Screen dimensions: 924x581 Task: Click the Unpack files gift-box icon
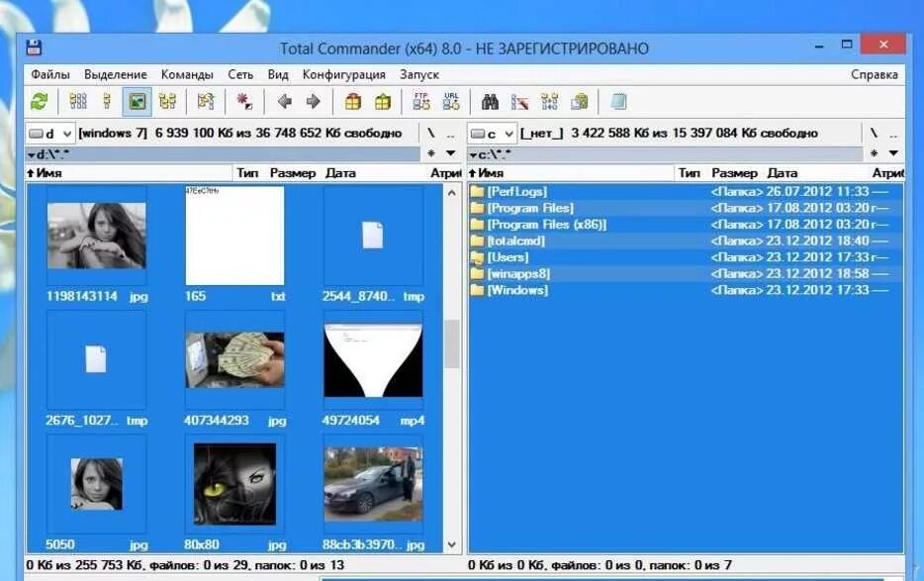[383, 102]
